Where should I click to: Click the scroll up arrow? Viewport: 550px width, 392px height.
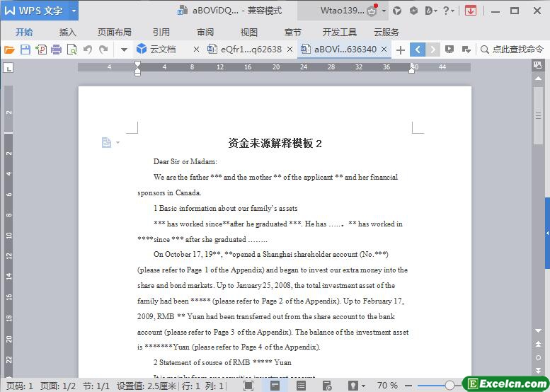click(x=538, y=79)
